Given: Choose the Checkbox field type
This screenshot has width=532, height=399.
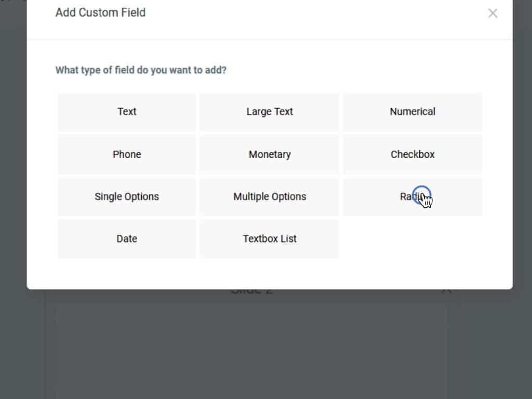Looking at the screenshot, I should pyautogui.click(x=413, y=154).
